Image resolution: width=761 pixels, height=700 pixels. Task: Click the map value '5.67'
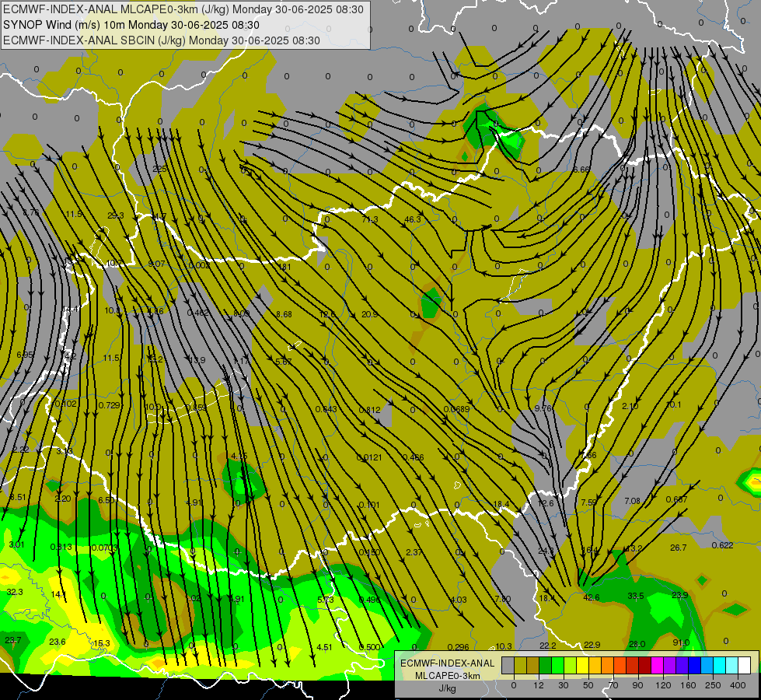(284, 362)
